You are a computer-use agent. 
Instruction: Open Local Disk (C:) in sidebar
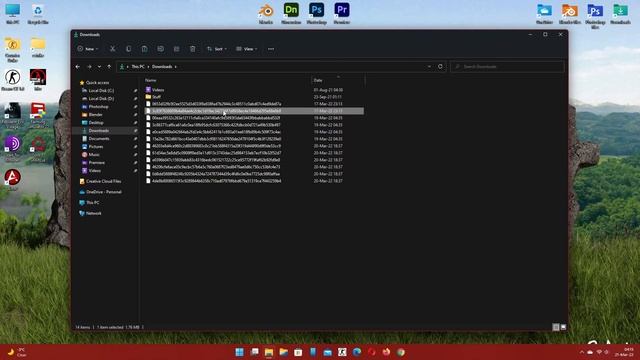[x=101, y=91]
